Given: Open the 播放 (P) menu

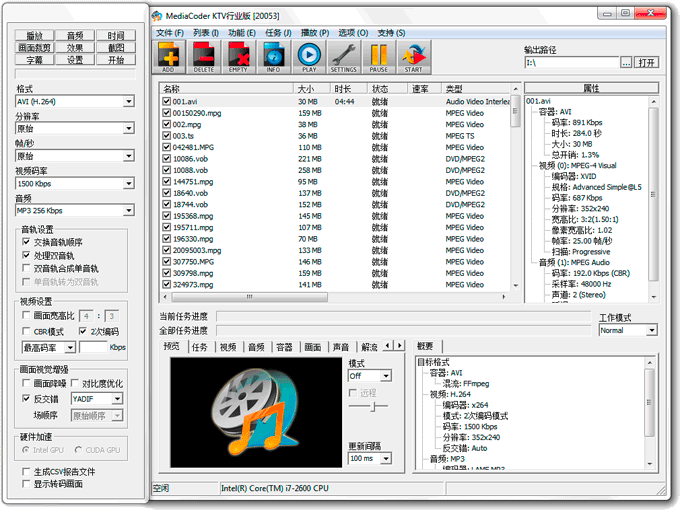Looking at the screenshot, I should (315, 33).
